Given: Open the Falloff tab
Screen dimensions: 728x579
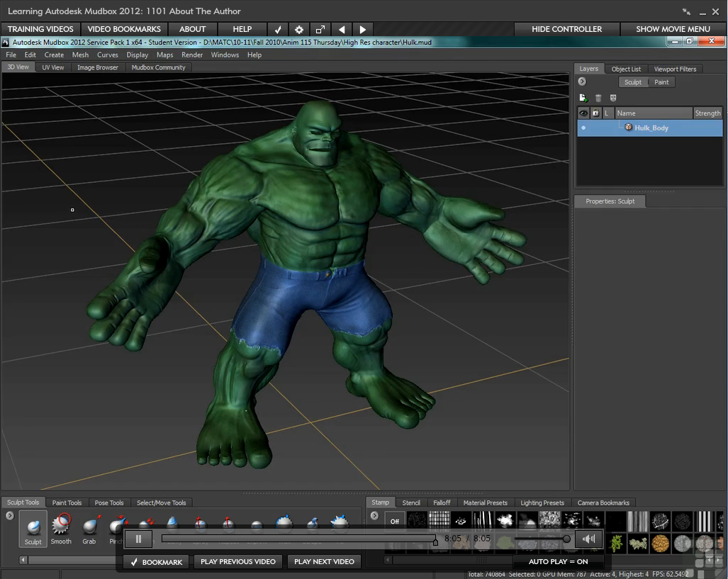Looking at the screenshot, I should [x=442, y=503].
